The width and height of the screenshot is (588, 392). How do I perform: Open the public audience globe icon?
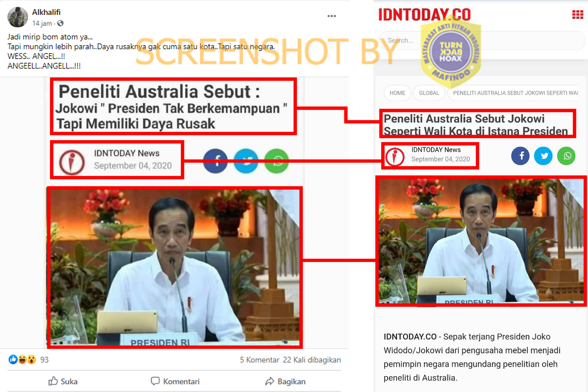60,23
